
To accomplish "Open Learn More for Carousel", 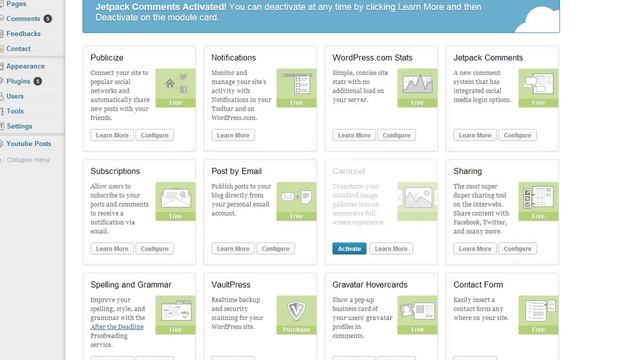I will 391,249.
